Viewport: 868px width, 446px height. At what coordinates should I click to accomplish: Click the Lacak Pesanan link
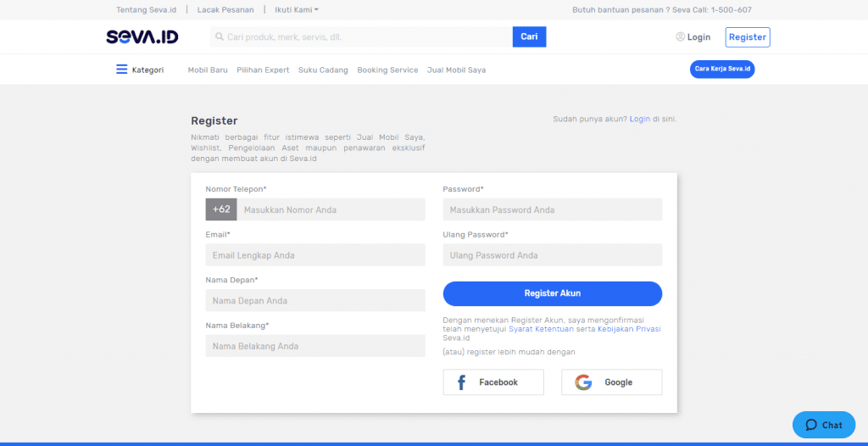225,9
